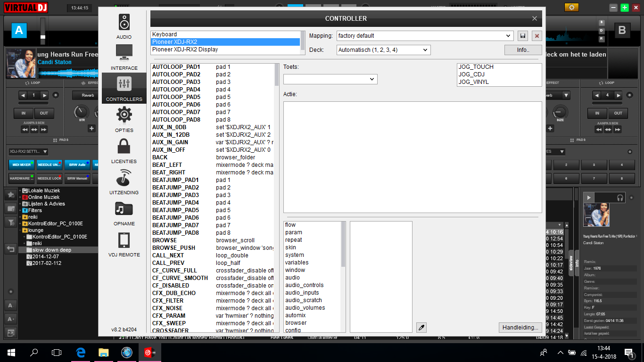
Task: Open Windows Start menu
Action: pyautogui.click(x=11, y=352)
